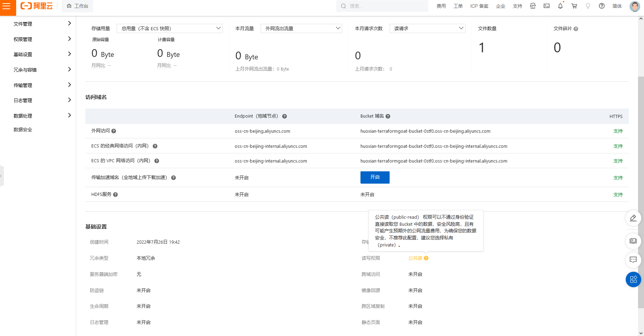Expand 日志管理 sidebar section

point(42,100)
